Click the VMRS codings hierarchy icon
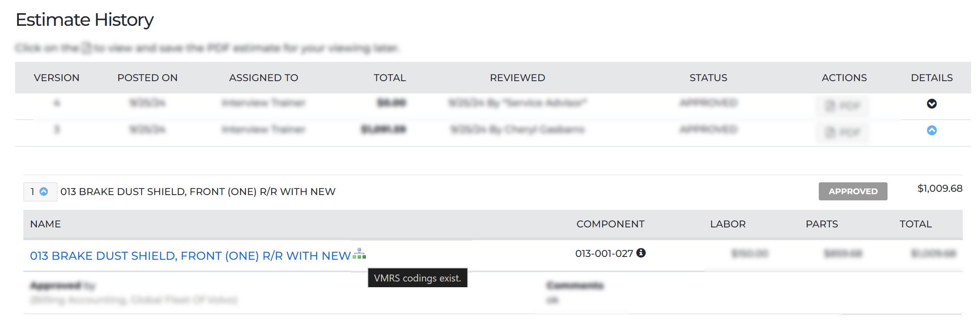Viewport: 980px width, 320px height. [x=359, y=254]
